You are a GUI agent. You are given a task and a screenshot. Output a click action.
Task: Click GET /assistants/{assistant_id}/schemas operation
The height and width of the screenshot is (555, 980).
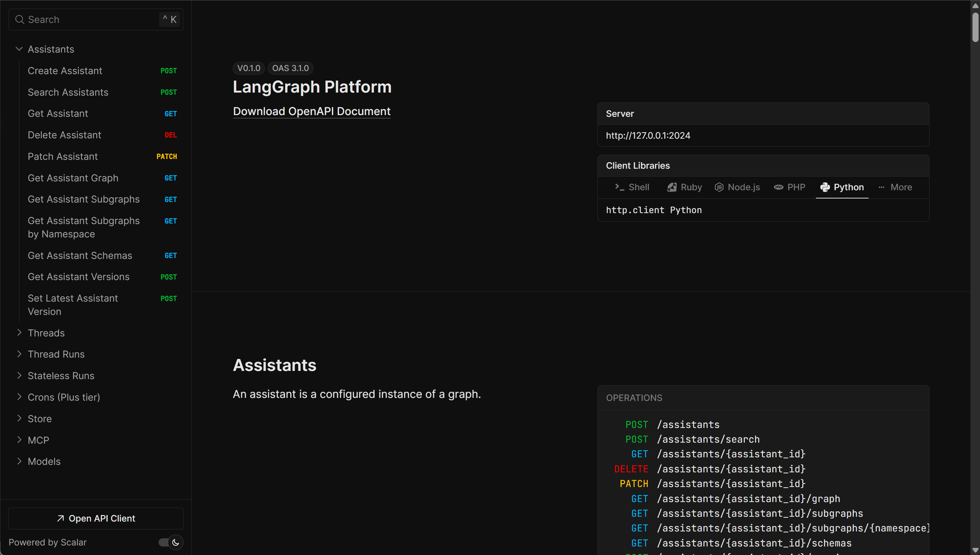pyautogui.click(x=742, y=543)
